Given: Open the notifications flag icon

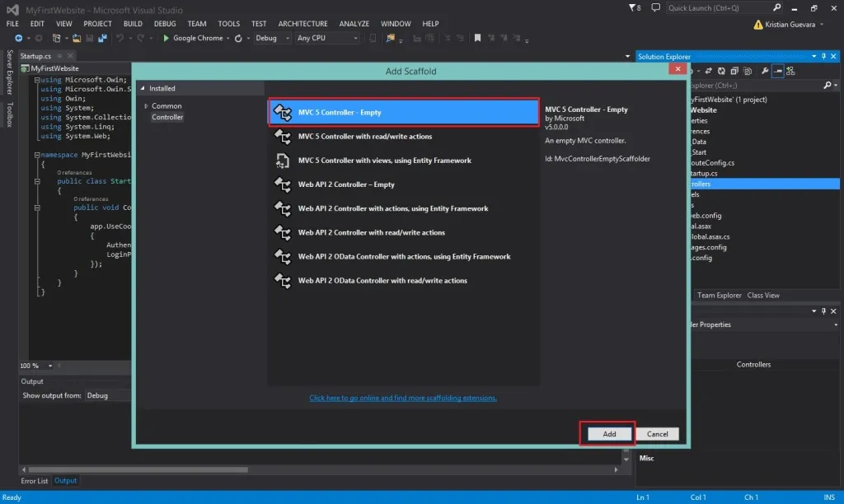Looking at the screenshot, I should click(x=635, y=8).
